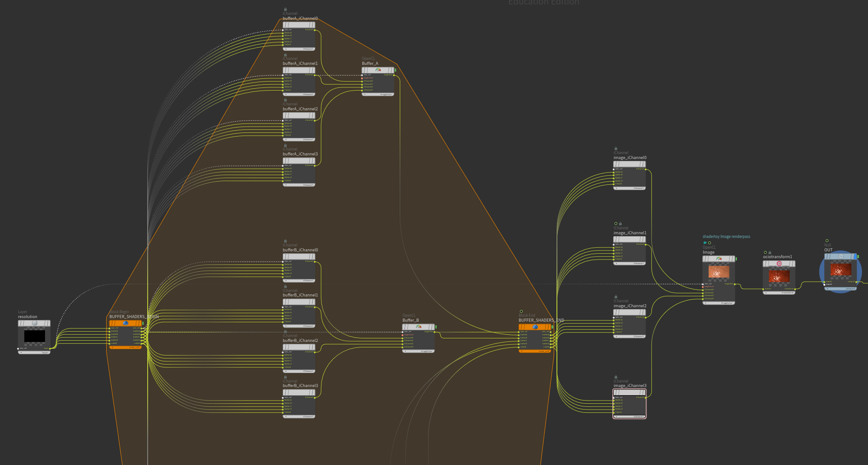The width and height of the screenshot is (868, 465).
Task: Click the block icon on BUFFER_SHADERS_BEGIN node
Action: [x=126, y=323]
